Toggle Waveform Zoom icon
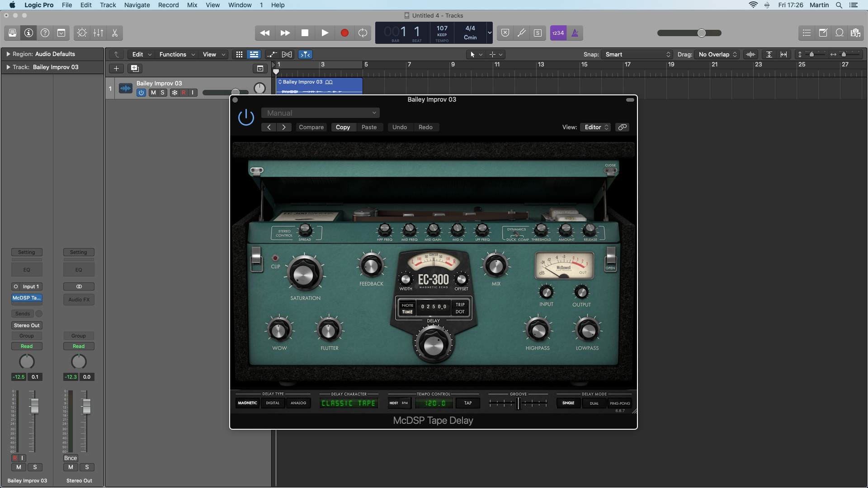The image size is (868, 488). pyautogui.click(x=750, y=55)
